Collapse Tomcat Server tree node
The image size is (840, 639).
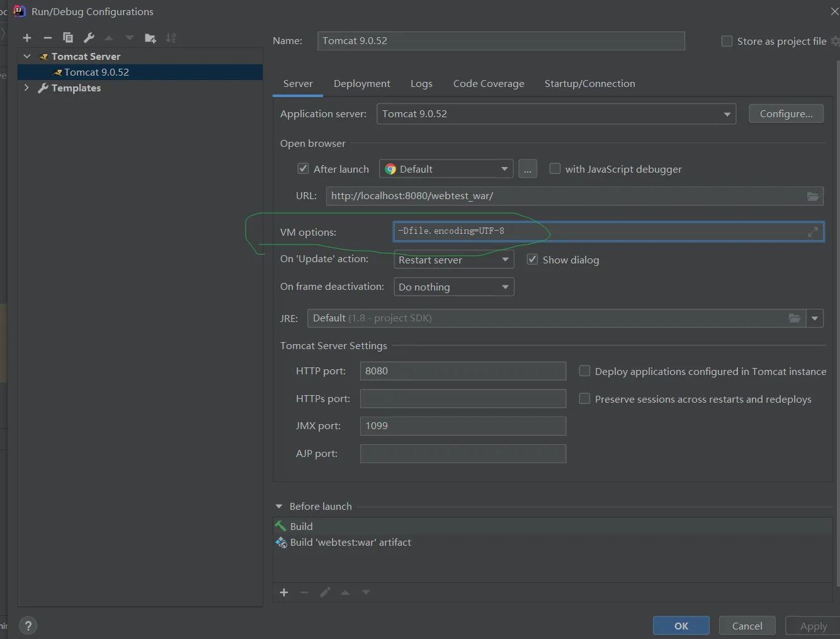click(27, 56)
